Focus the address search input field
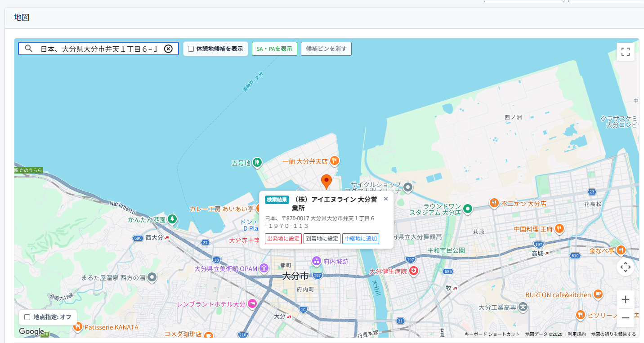Screen dimensions: 644x343 [x=98, y=49]
